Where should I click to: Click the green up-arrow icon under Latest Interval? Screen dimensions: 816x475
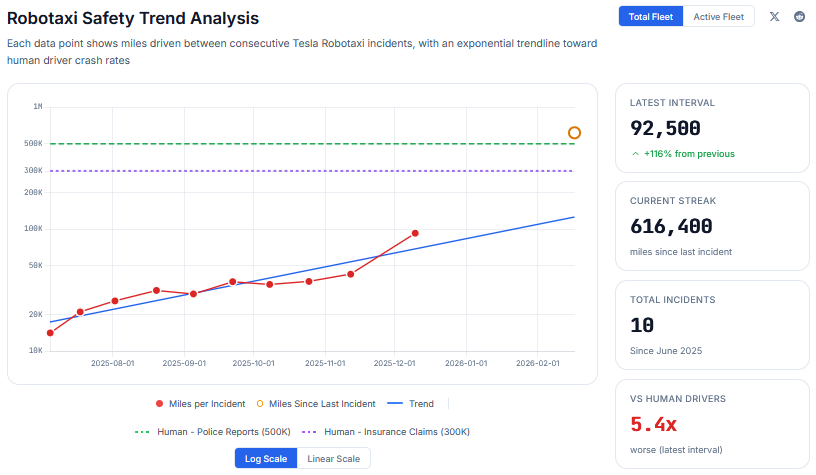tap(635, 154)
